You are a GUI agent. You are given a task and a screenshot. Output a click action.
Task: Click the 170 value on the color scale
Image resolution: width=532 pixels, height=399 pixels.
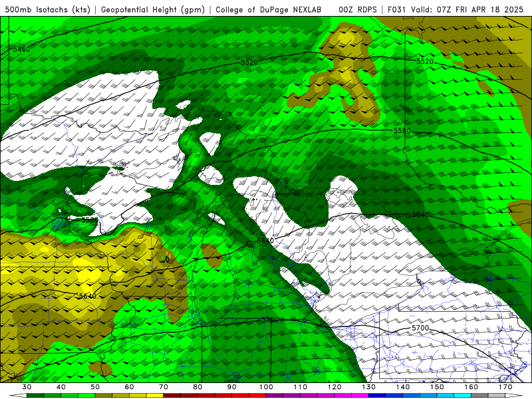click(505, 387)
